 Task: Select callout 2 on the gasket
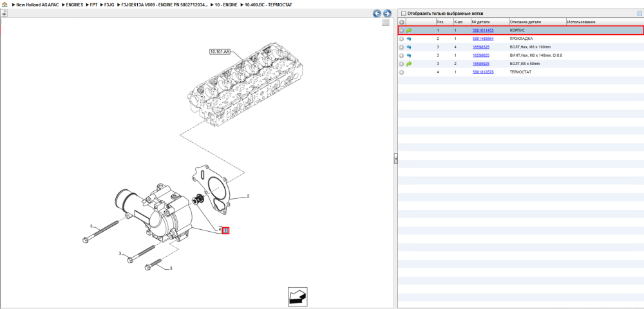pos(248,196)
